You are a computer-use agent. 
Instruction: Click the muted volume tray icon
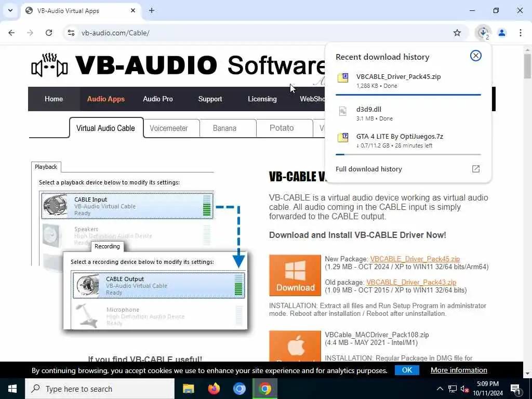pyautogui.click(x=464, y=389)
